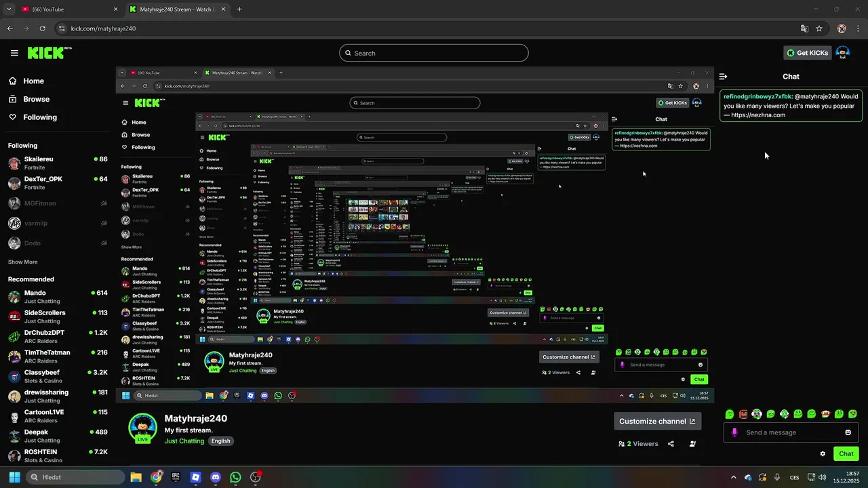Focus the Kick search field
Image resolution: width=868 pixels, height=488 pixels.
(x=434, y=53)
